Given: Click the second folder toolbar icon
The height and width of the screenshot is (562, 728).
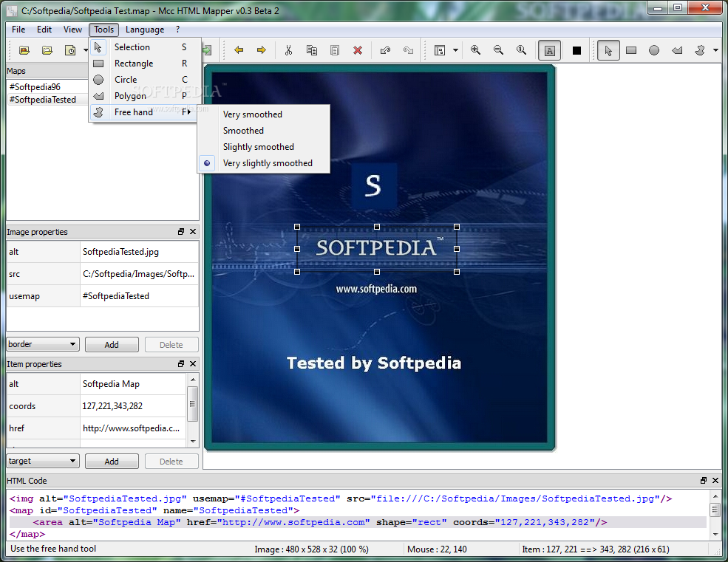Looking at the screenshot, I should point(47,50).
